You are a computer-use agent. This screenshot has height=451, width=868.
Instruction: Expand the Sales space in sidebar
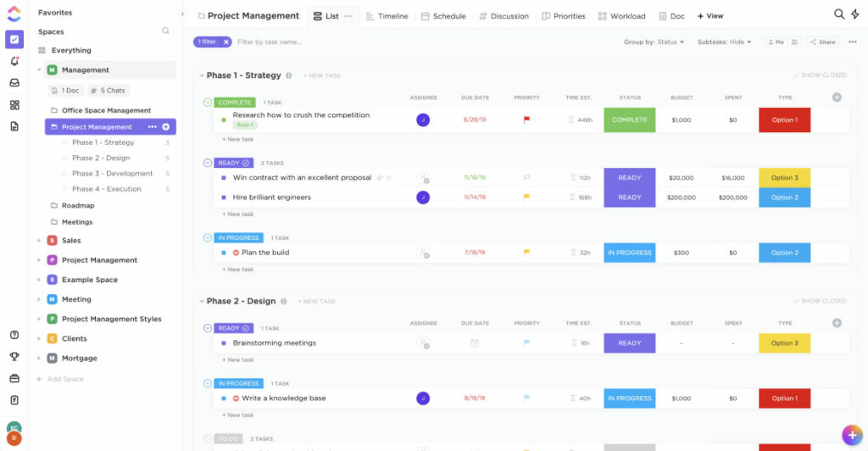point(39,241)
